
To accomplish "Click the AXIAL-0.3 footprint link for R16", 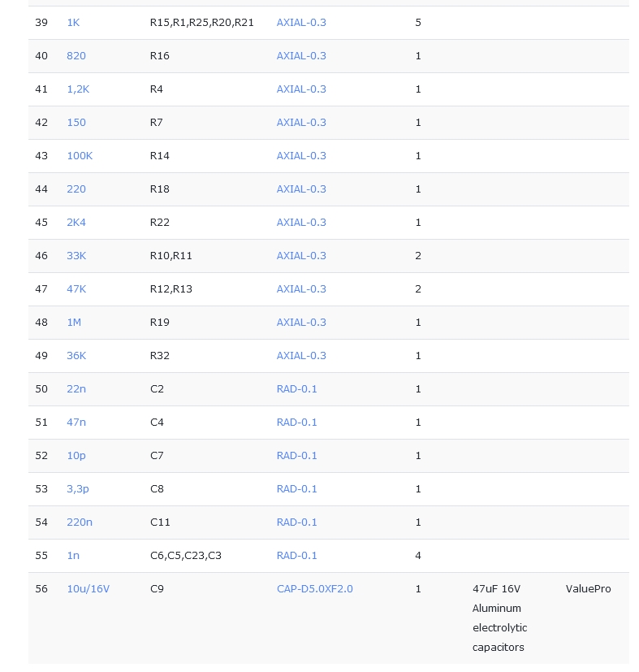I will 301,56.
